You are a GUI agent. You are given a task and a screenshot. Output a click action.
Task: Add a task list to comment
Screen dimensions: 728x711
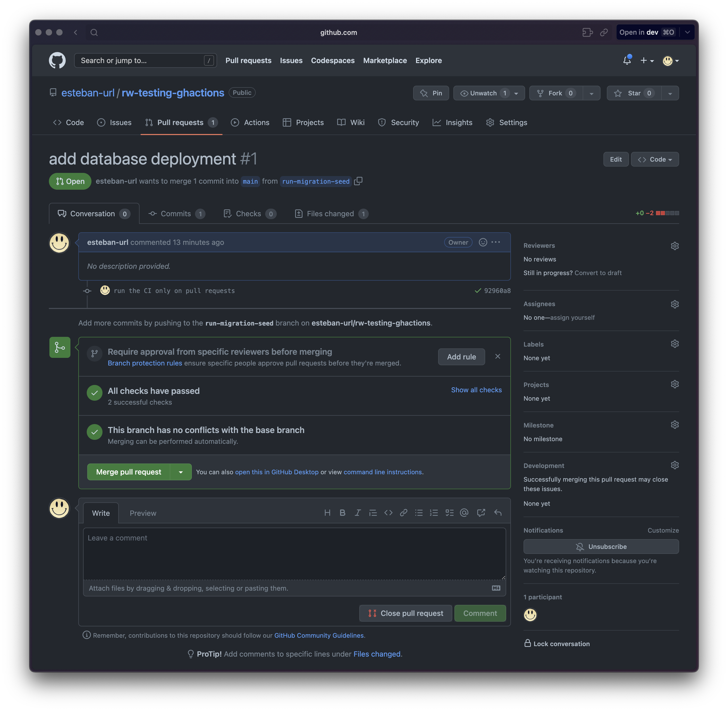tap(449, 513)
